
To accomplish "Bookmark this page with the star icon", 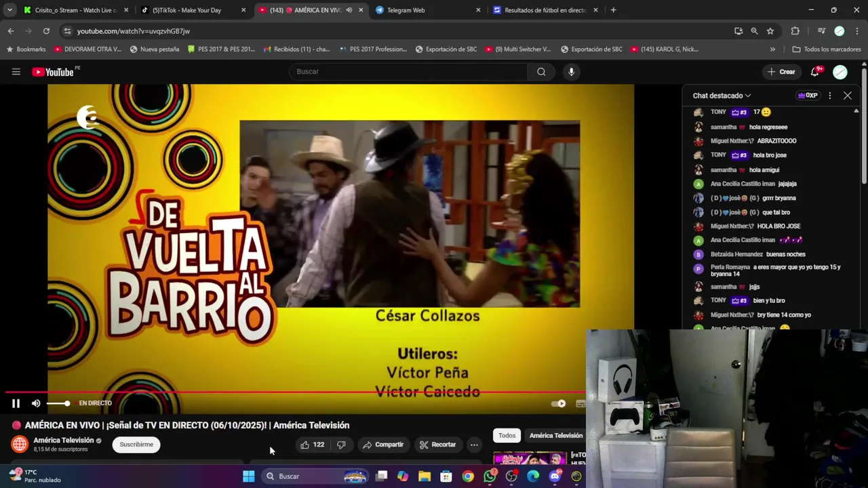I will 770,31.
